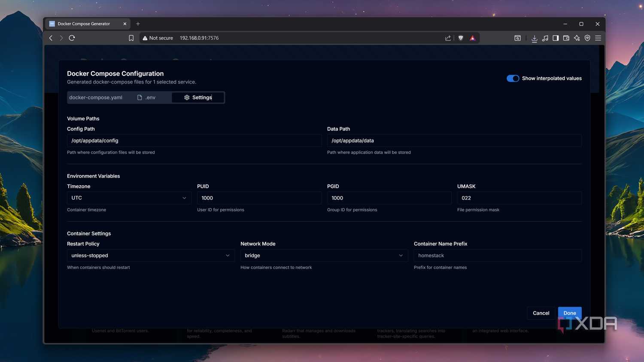
Task: Click the Done button
Action: (x=570, y=313)
